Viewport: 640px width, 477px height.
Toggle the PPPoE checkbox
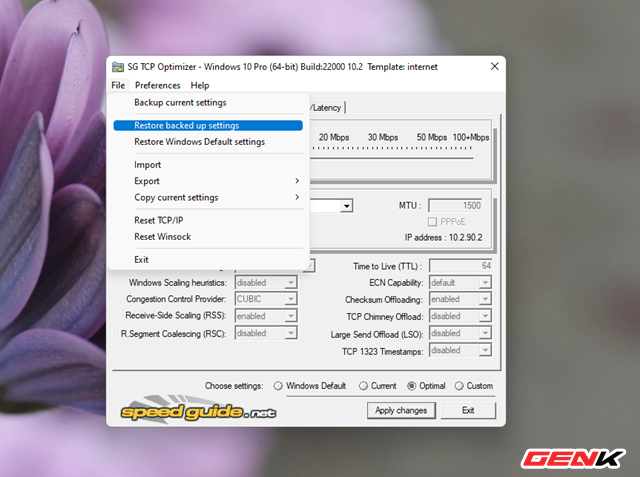(432, 222)
